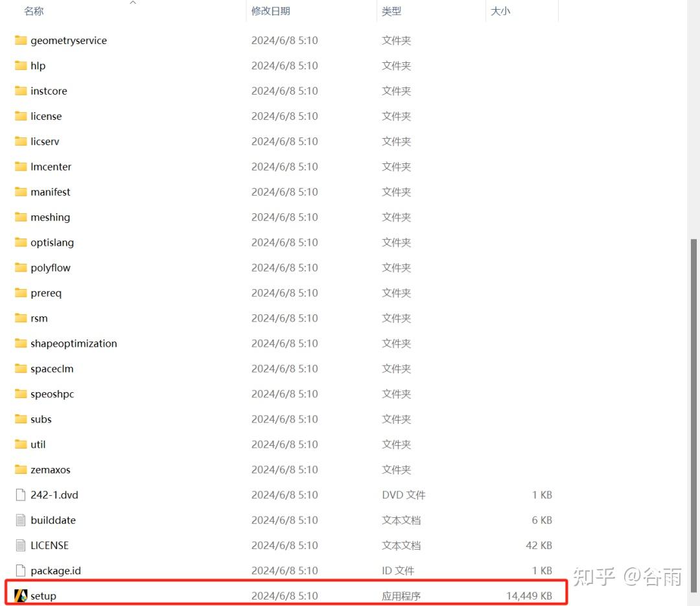Click the sort arrow above 名称 column
This screenshot has width=700, height=606.
click(x=133, y=3)
